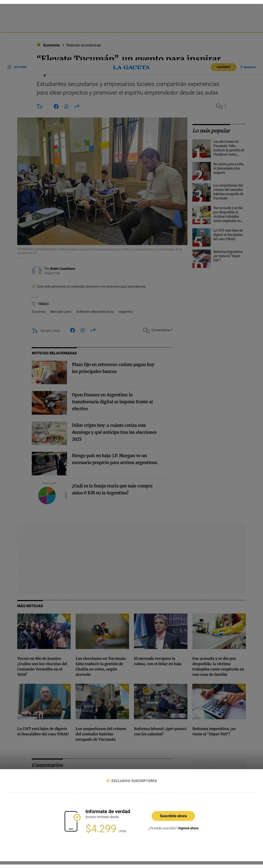The height and width of the screenshot is (868, 263).
Task: Open popular story about elecciones en Tucumán
Action: [229, 148]
